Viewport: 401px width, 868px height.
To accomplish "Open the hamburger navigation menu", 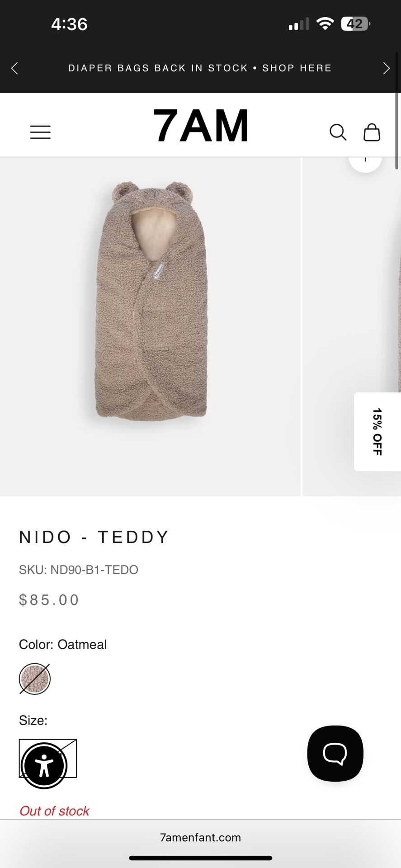I will click(x=40, y=132).
